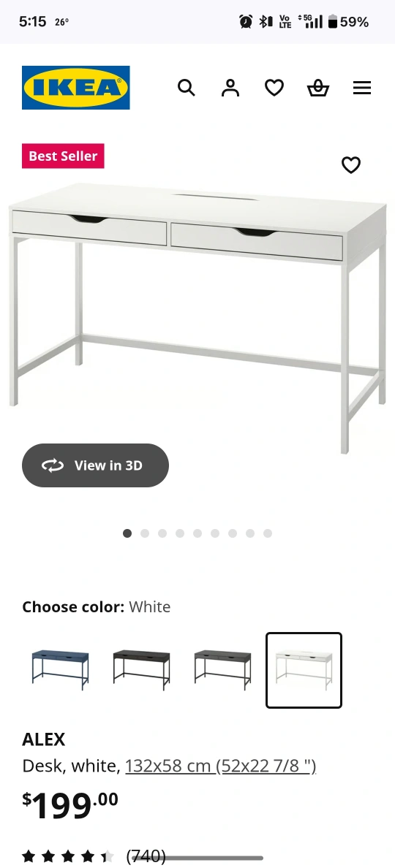Toggle favorite heart on product image
Image resolution: width=395 pixels, height=868 pixels.
click(x=350, y=164)
